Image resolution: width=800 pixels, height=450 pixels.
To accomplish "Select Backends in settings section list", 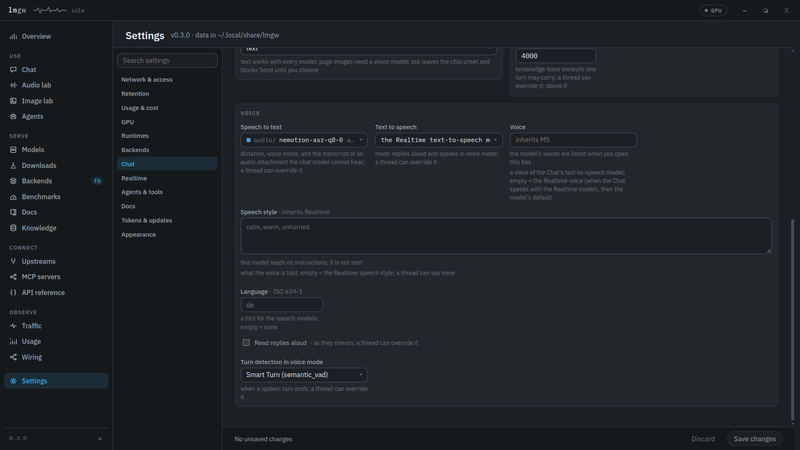I will tap(135, 150).
